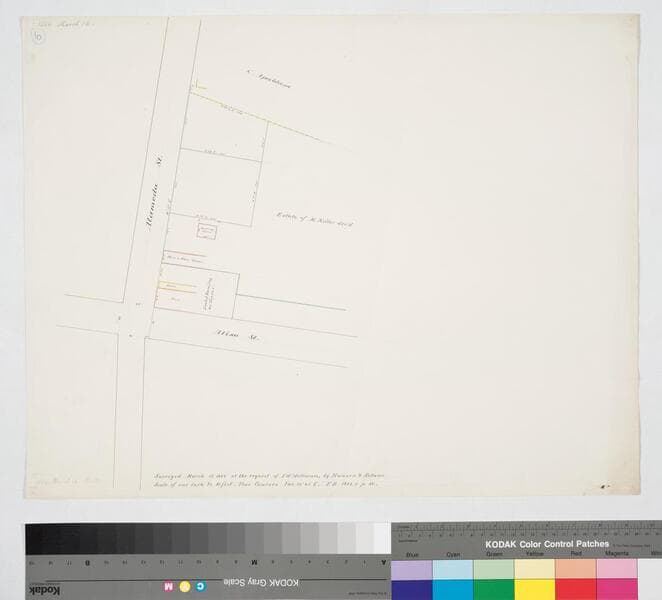The width and height of the screenshot is (662, 600).
Task: Click the letter B on the gray scale
Action: pos(89,562)
